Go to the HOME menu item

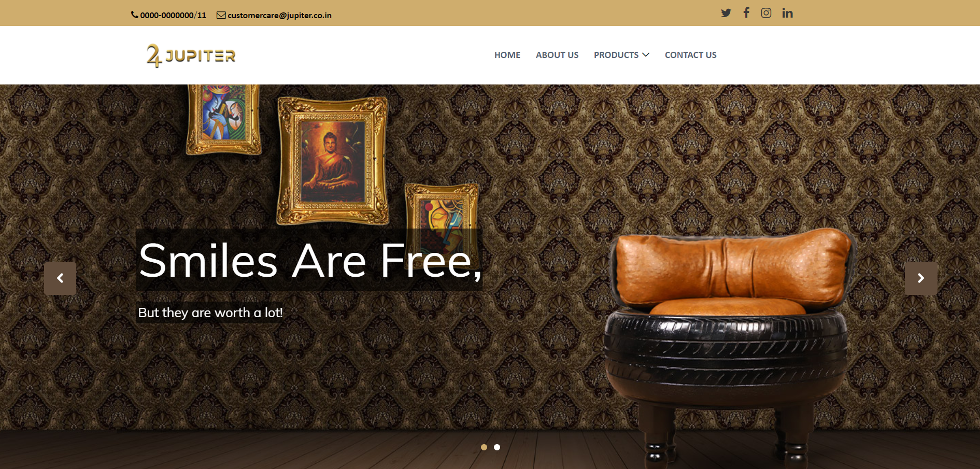tap(507, 55)
